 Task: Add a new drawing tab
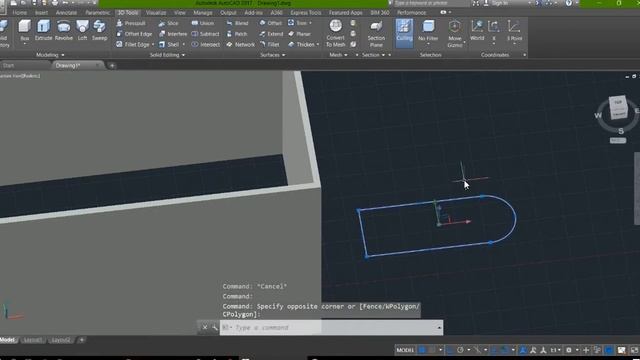click(x=112, y=65)
